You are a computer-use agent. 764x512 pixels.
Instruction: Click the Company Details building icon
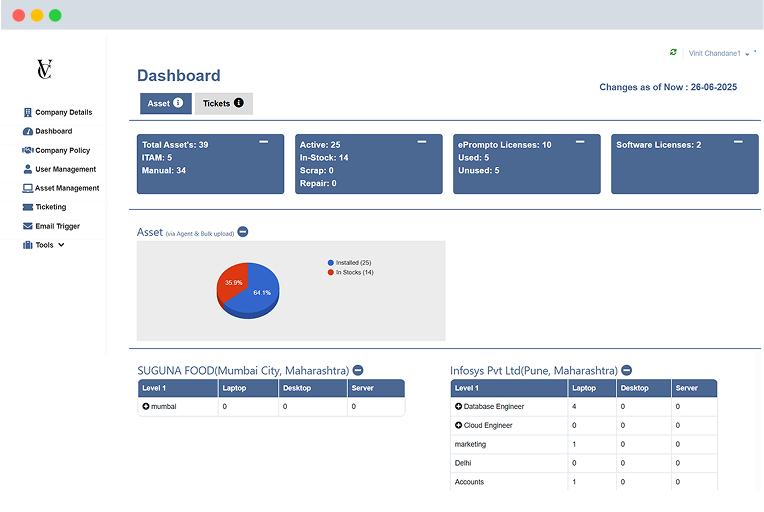pyautogui.click(x=27, y=112)
